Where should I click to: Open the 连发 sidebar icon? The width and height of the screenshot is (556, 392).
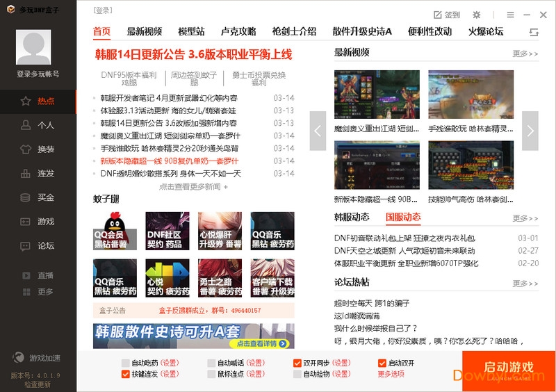point(26,174)
